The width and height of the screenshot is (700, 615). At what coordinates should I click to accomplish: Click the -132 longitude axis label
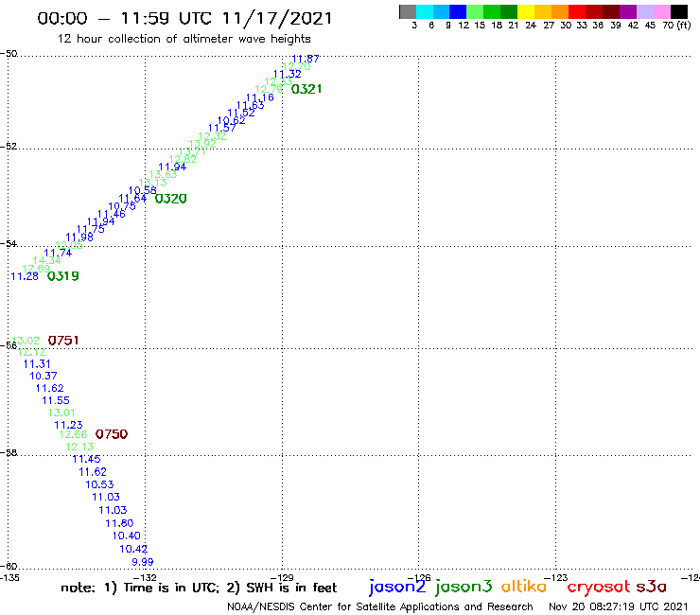[145, 578]
